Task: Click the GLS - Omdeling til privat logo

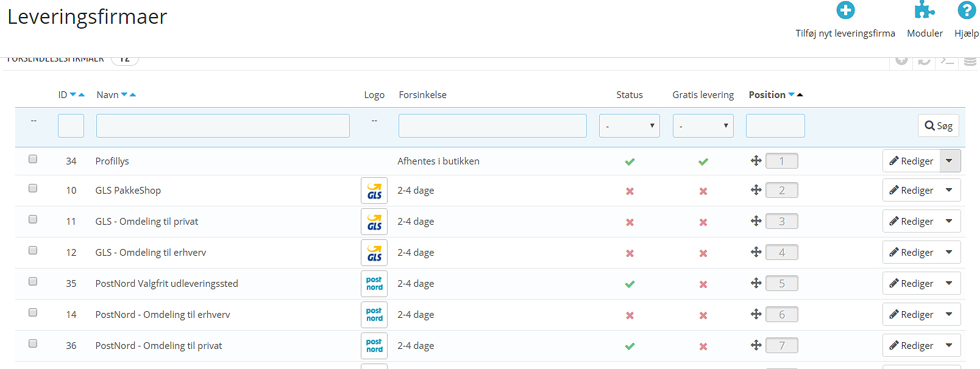Action: (374, 222)
